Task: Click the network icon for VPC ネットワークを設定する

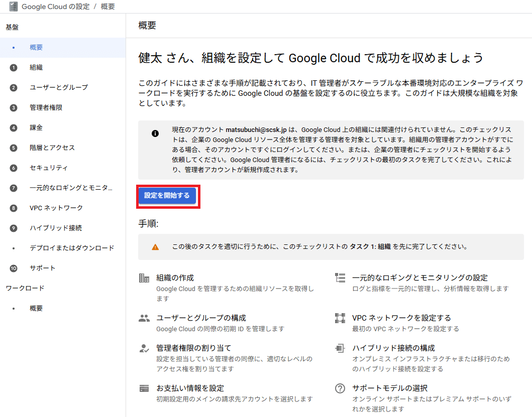Action: tap(340, 318)
